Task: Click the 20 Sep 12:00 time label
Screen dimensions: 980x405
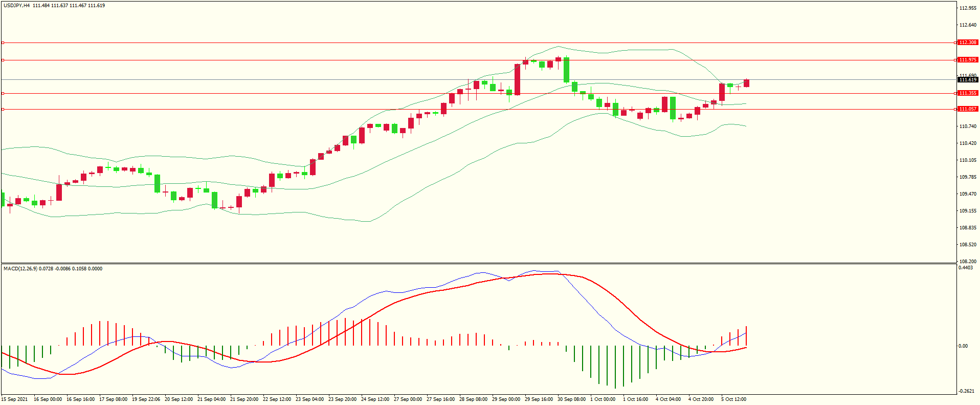Action: pos(179,399)
